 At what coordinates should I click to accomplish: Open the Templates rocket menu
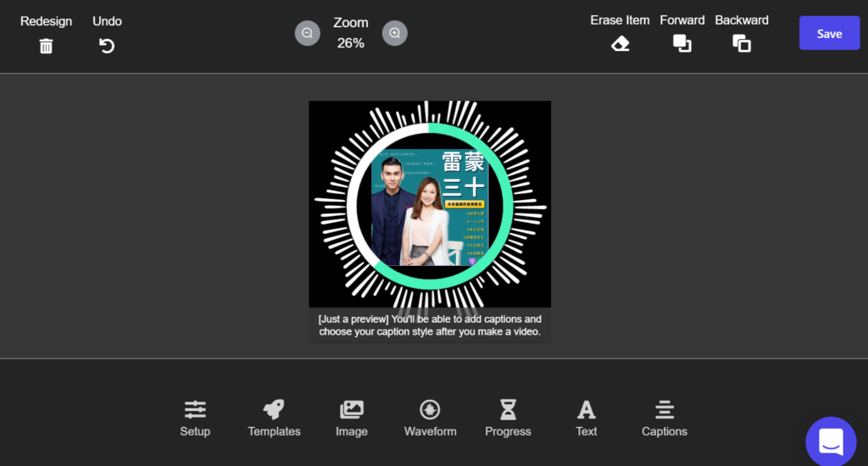click(274, 419)
